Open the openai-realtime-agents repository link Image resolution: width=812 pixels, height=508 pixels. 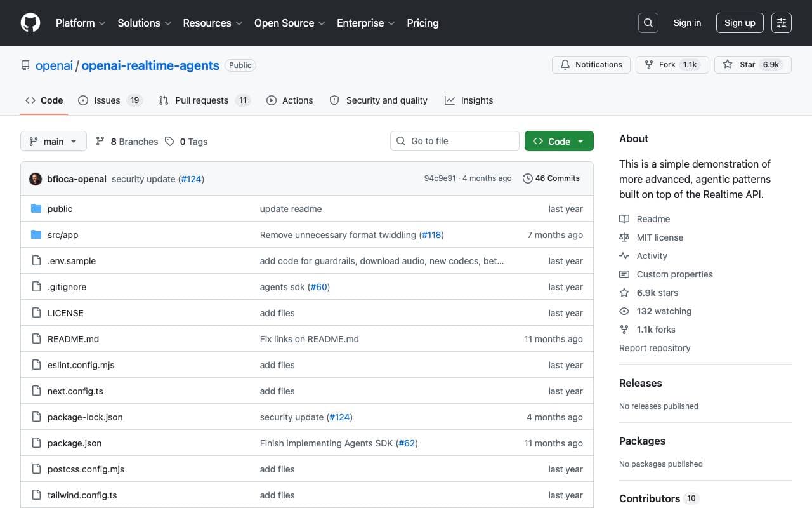[150, 65]
